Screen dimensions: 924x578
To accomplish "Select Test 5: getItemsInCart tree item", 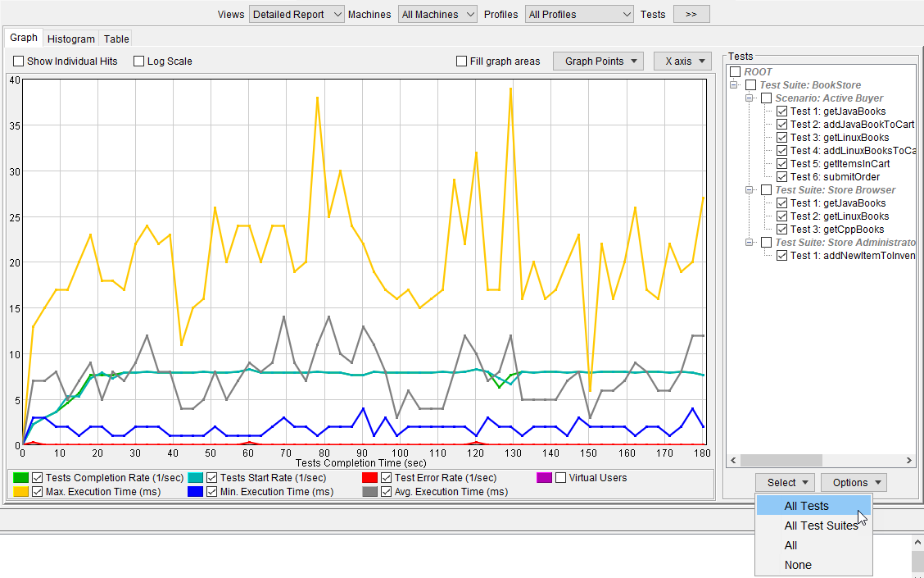I will pos(840,164).
